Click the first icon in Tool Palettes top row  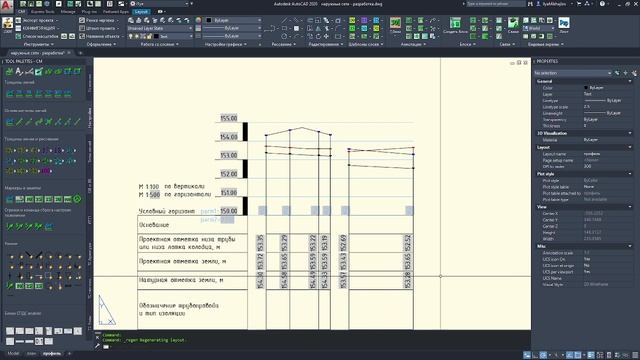[x=9, y=72]
